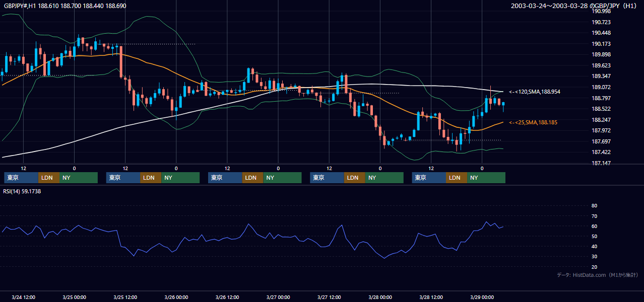Click the RSI 70 level label
644x302 pixels.
click(x=594, y=216)
